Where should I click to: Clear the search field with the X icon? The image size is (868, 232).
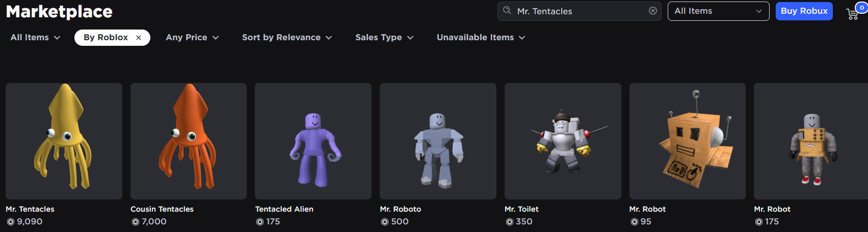[x=652, y=11]
